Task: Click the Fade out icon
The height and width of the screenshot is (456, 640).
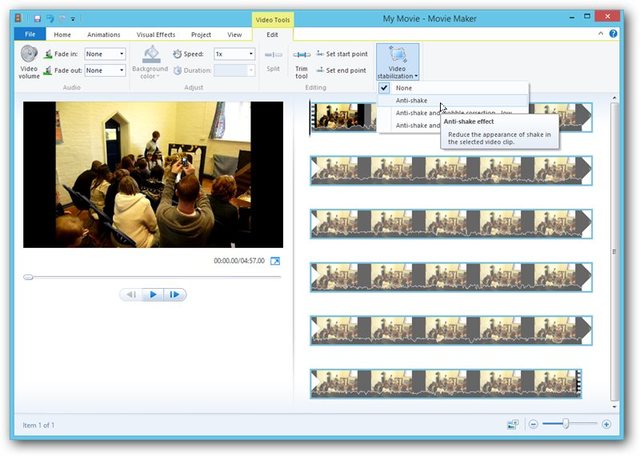Action: pyautogui.click(x=48, y=71)
